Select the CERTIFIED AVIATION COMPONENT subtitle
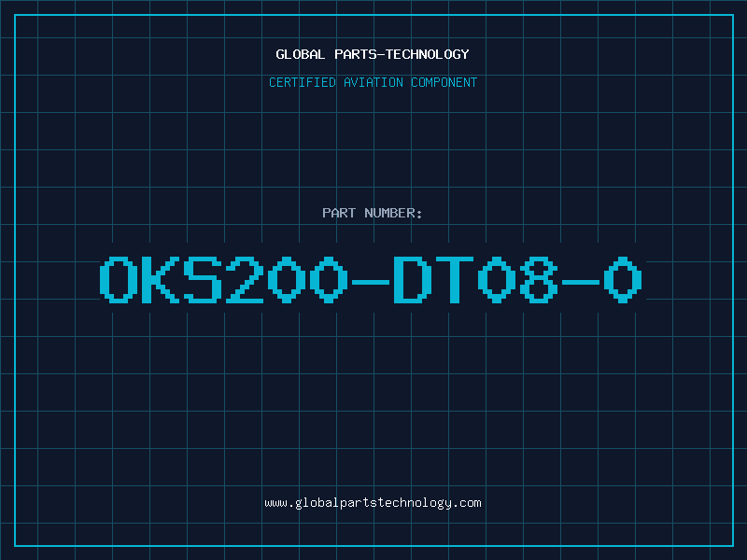This screenshot has height=560, width=747. pyautogui.click(x=373, y=82)
